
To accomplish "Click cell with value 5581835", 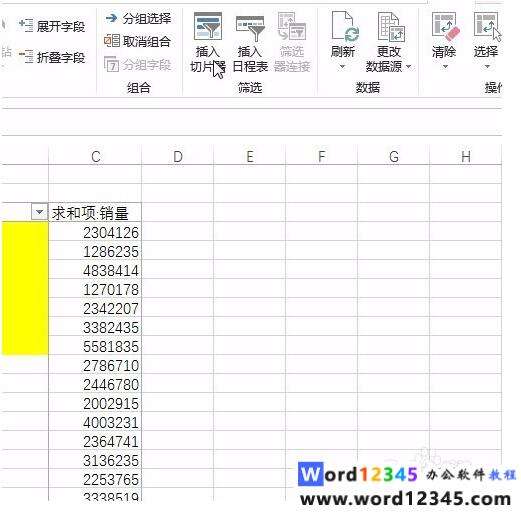I will pyautogui.click(x=95, y=346).
